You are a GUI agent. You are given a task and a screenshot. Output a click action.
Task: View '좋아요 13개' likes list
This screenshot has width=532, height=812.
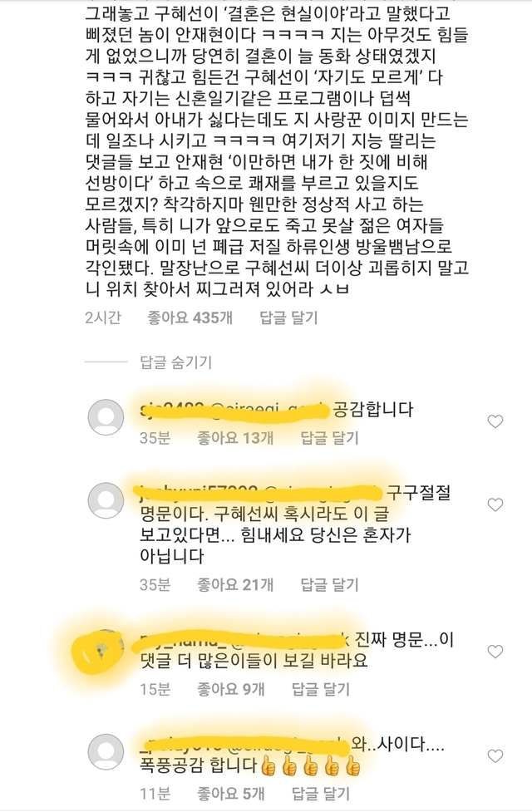(235, 438)
